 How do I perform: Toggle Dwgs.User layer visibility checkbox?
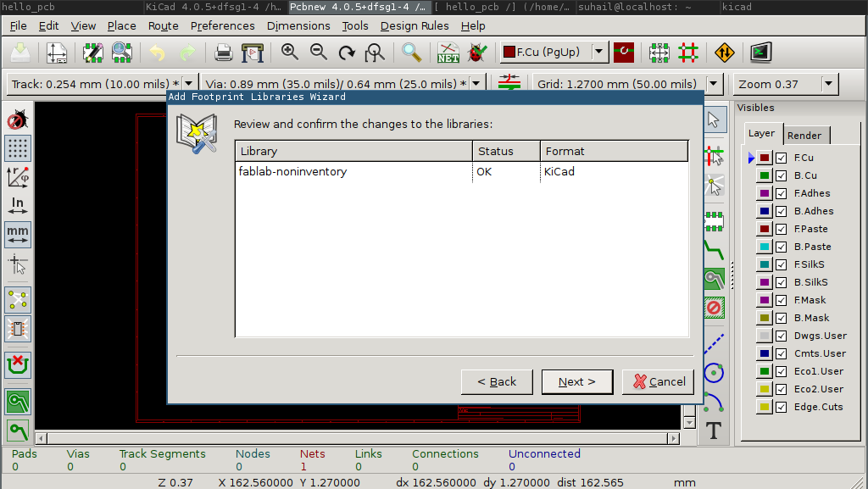pyautogui.click(x=781, y=336)
